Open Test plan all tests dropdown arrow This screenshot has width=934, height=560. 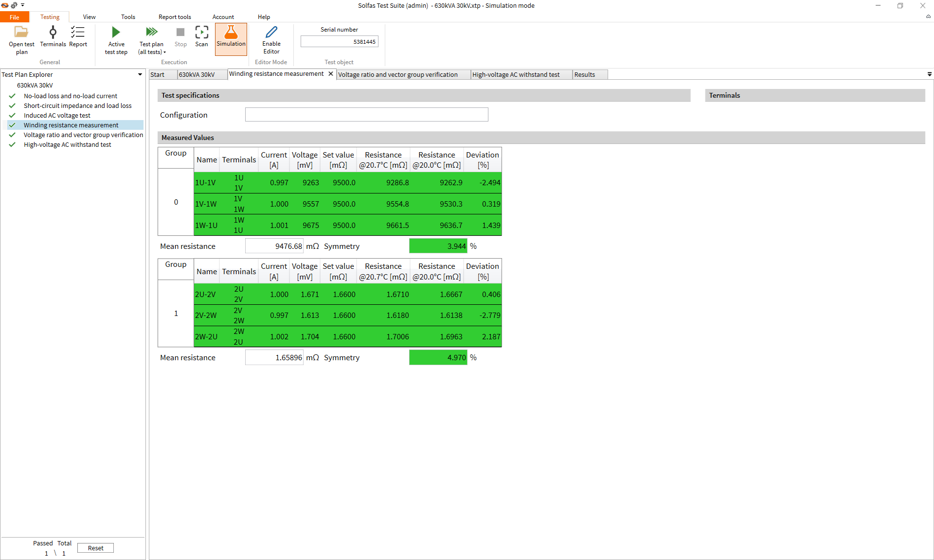pos(165,52)
